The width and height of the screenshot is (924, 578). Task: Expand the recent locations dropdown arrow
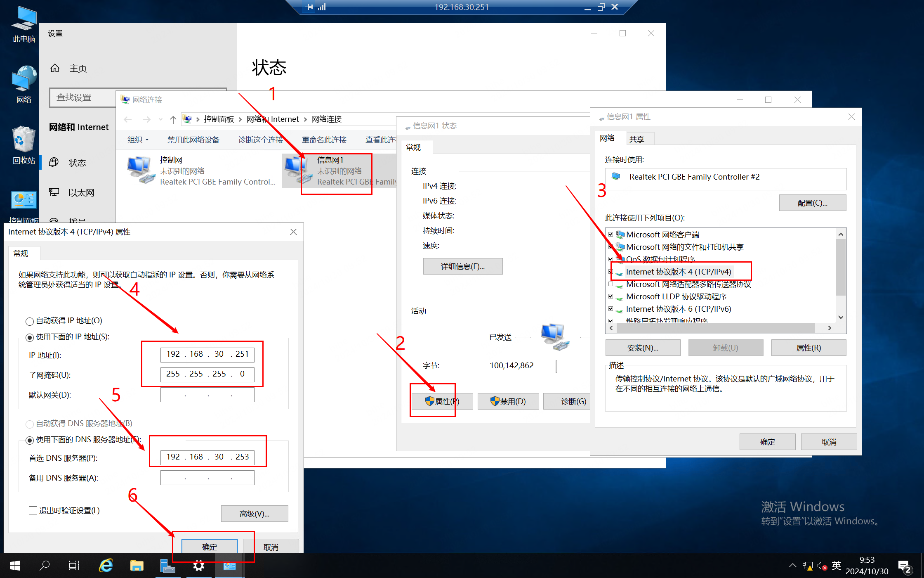click(160, 120)
